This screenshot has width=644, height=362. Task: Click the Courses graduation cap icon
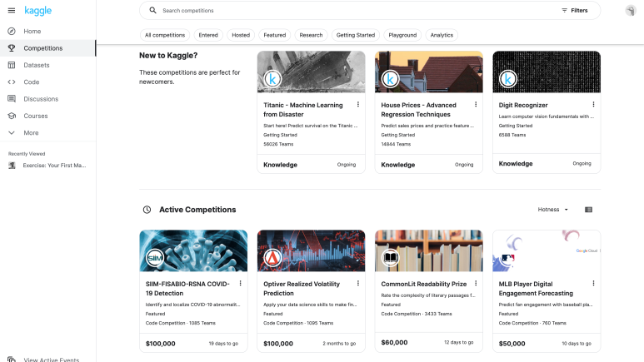12,116
